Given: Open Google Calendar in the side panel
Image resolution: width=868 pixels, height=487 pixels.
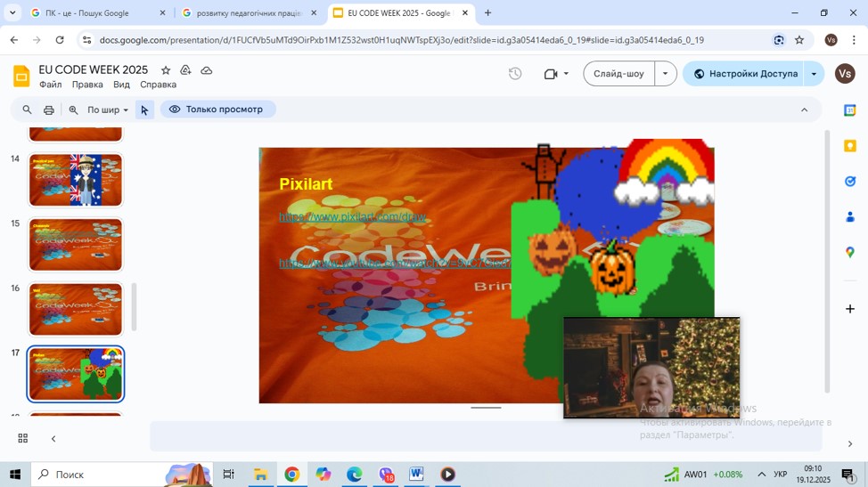Looking at the screenshot, I should tap(849, 110).
